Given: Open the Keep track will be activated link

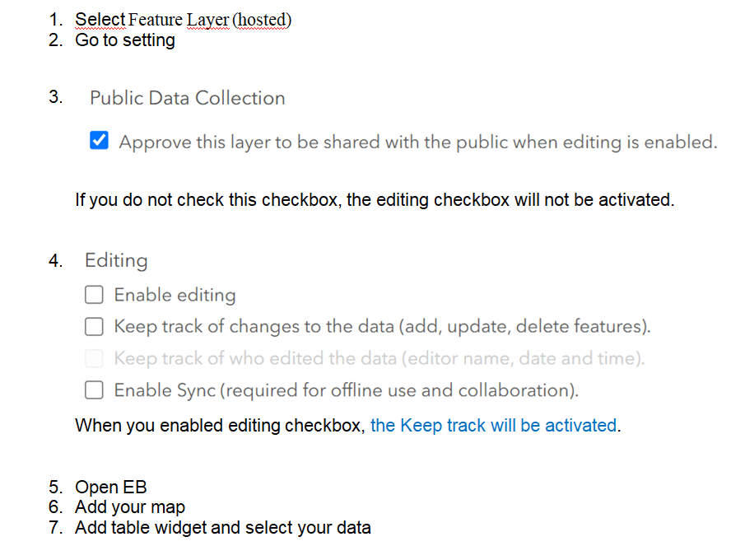Looking at the screenshot, I should point(493,425).
